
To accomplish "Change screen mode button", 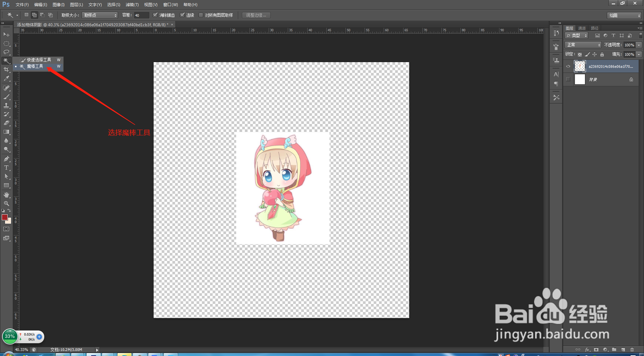I will pos(6,238).
